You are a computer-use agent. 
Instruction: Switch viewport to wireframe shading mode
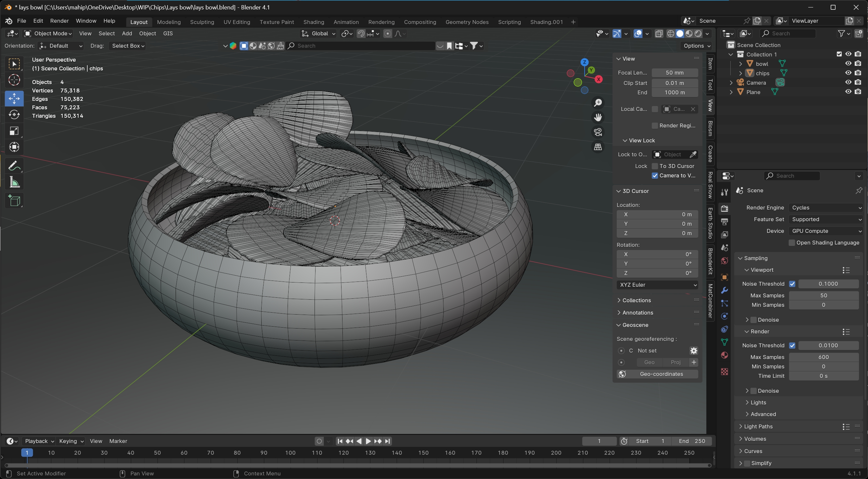(671, 33)
